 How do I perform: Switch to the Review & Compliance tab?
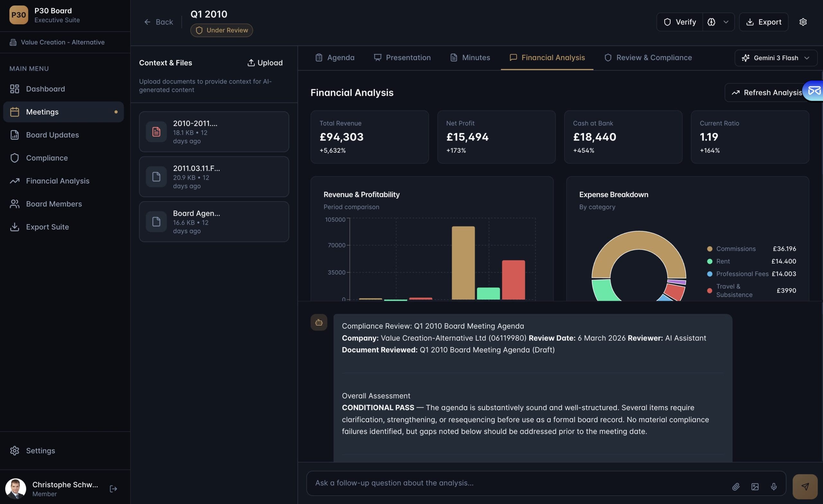[x=648, y=58]
